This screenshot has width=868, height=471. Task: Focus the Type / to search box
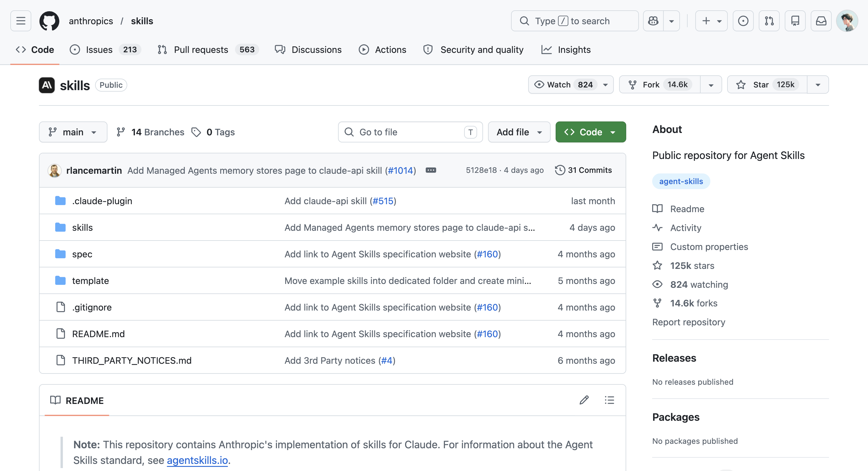[575, 21]
